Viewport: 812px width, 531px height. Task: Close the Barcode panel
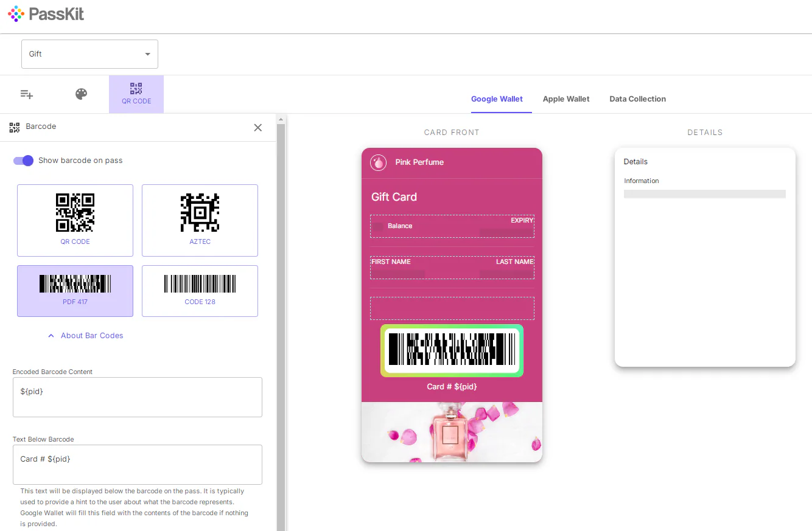tap(258, 127)
